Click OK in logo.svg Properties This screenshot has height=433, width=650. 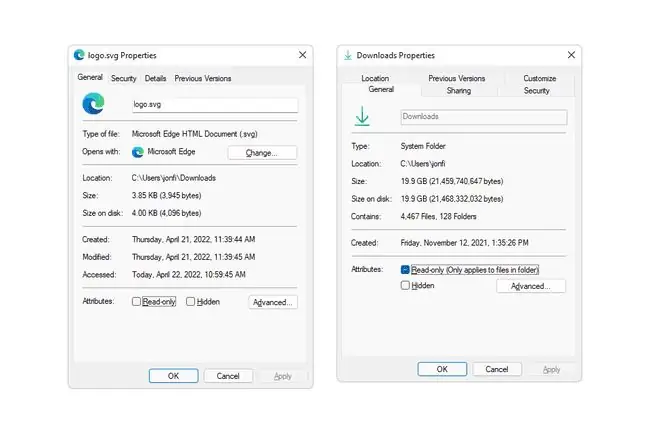coord(173,376)
